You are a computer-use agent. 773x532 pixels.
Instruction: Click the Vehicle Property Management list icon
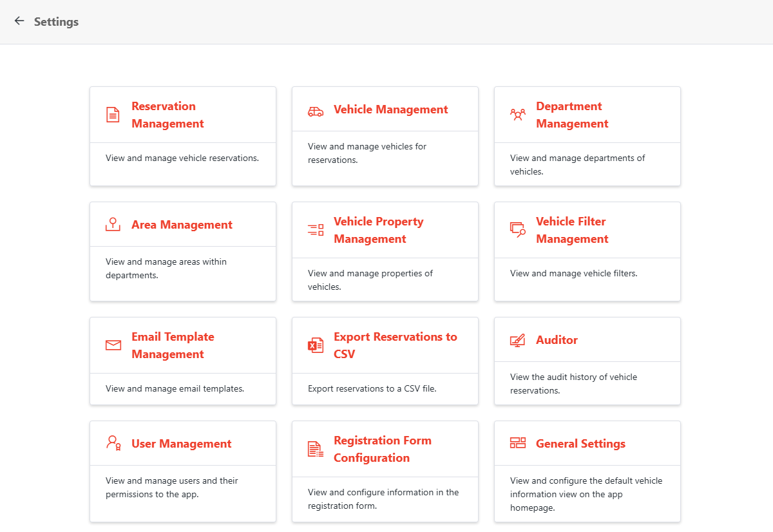[x=315, y=229]
